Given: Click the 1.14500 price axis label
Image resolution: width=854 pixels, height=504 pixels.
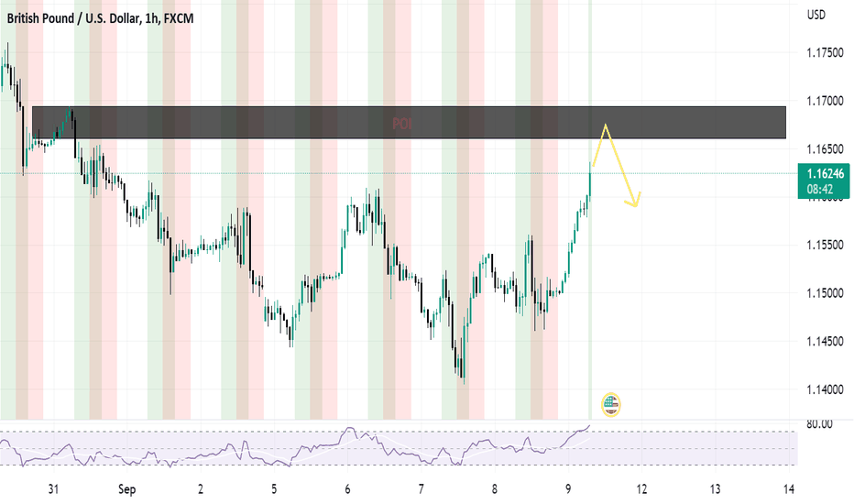Looking at the screenshot, I should [825, 342].
